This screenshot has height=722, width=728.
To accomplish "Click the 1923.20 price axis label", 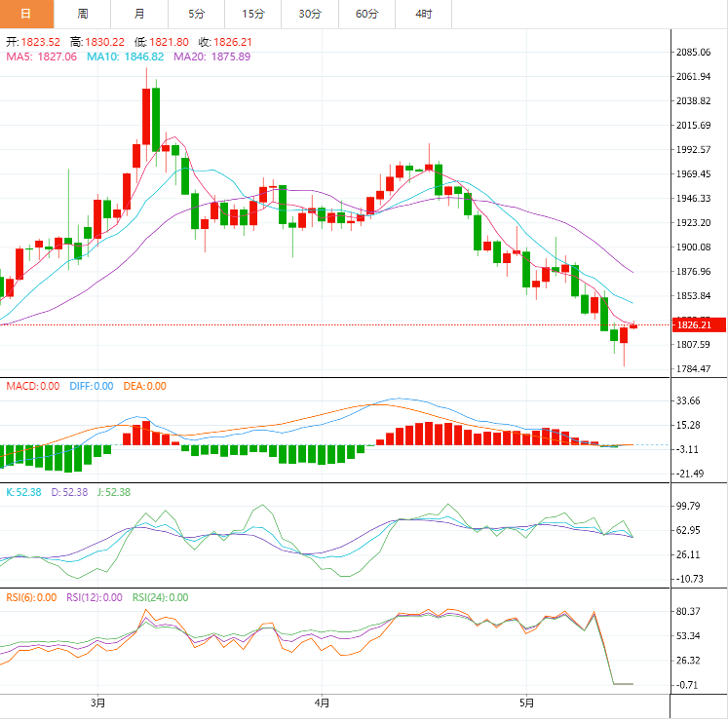I will 694,223.
